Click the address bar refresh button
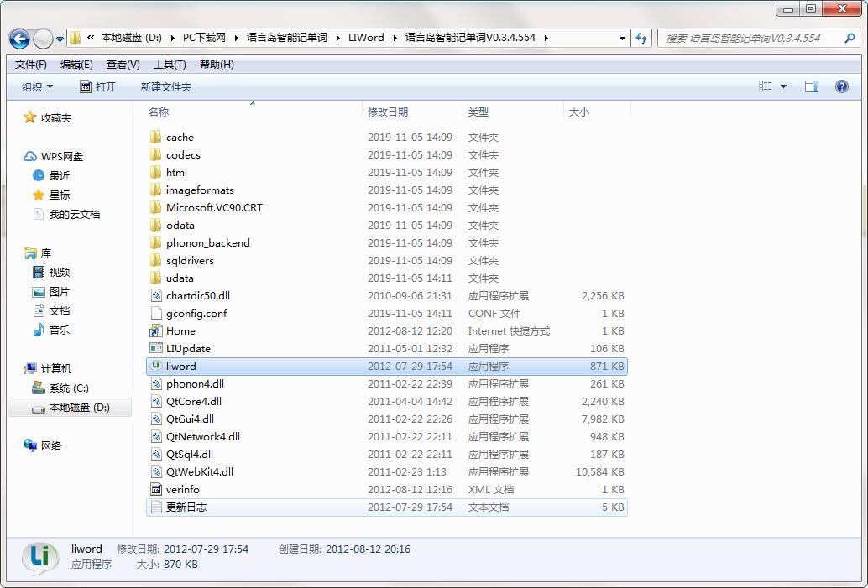The image size is (868, 588). coord(641,39)
